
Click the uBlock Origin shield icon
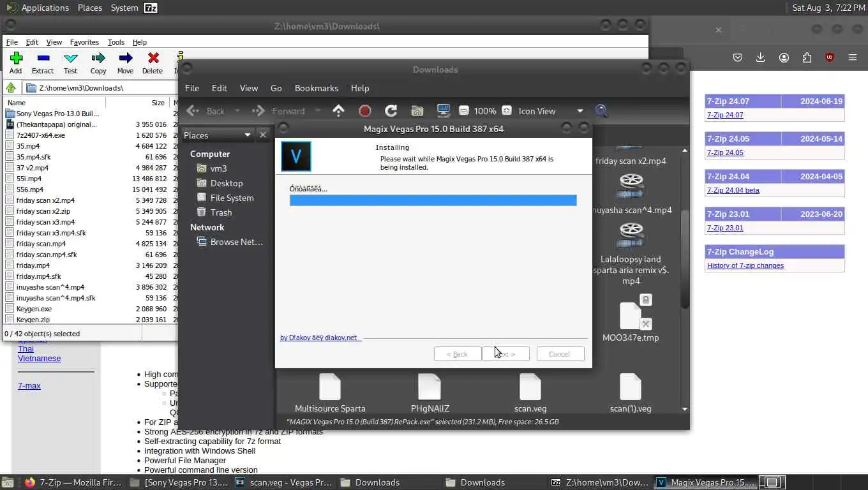pyautogui.click(x=830, y=57)
